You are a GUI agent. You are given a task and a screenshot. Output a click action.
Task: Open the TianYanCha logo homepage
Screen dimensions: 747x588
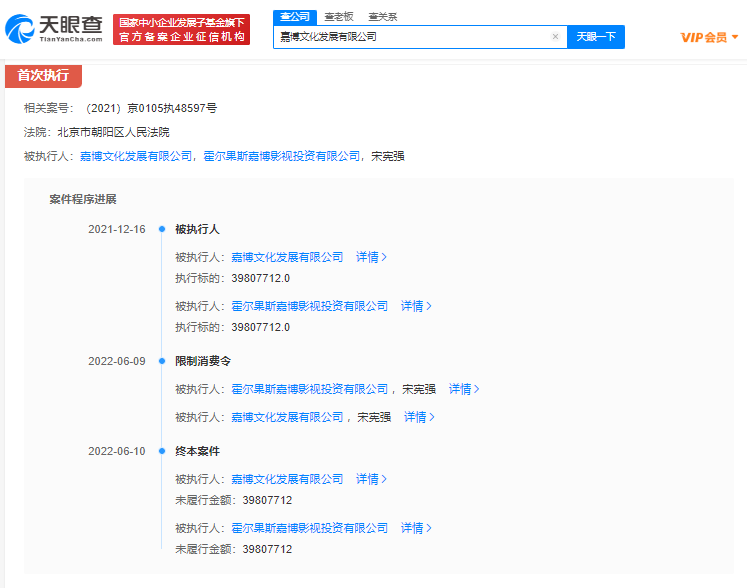click(x=54, y=29)
